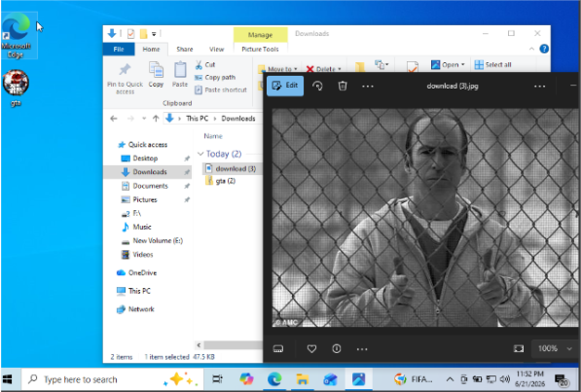The height and width of the screenshot is (392, 581).
Task: Collapse the Today (2) group
Action: (200, 154)
